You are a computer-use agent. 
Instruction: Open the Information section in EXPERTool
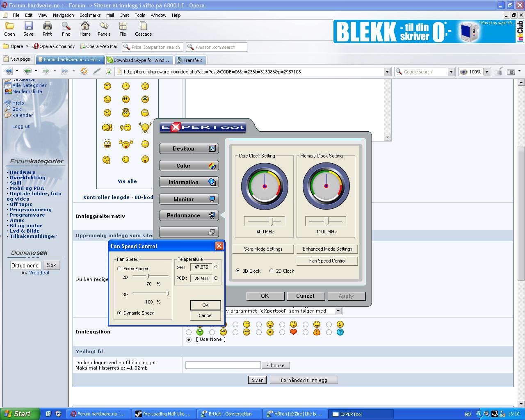(189, 182)
